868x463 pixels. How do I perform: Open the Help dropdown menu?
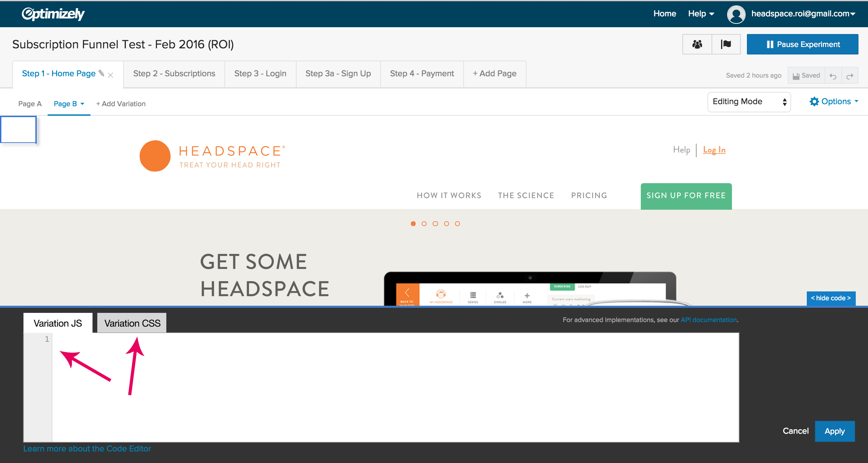click(701, 14)
